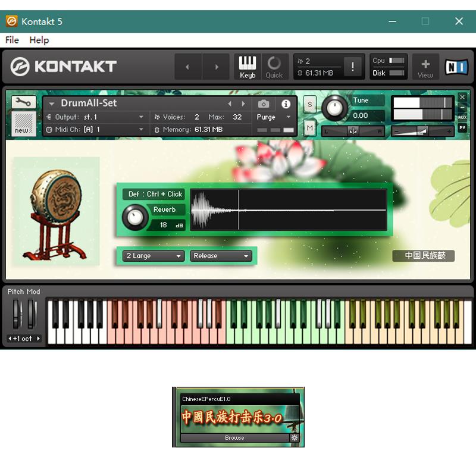This screenshot has height=476, width=476.
Task: Open the Help menu
Action: pos(39,40)
